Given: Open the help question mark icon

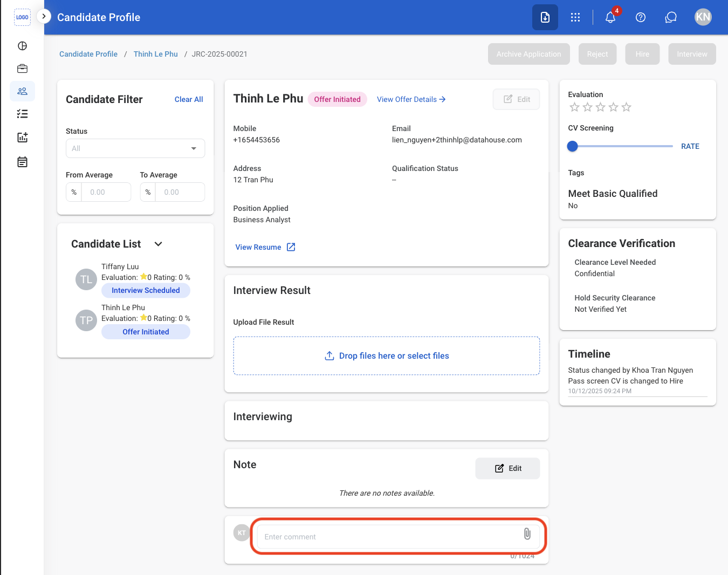Looking at the screenshot, I should pyautogui.click(x=641, y=17).
